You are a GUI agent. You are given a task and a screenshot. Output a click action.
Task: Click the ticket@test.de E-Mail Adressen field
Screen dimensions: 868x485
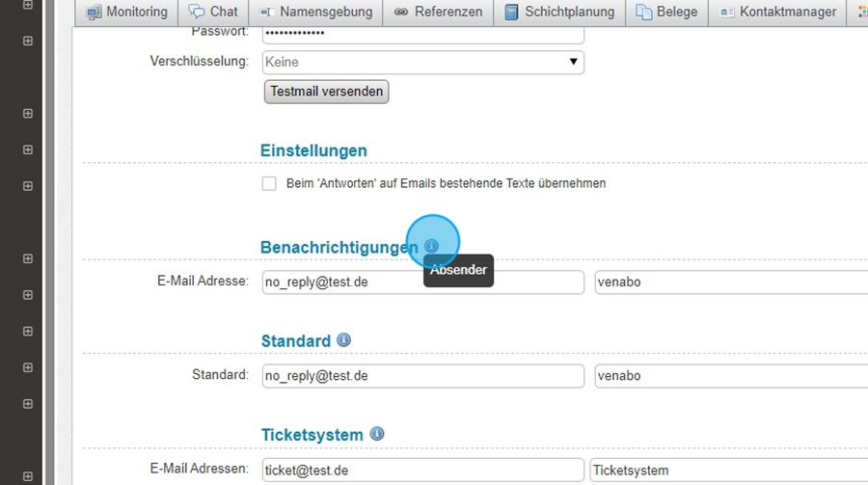click(423, 470)
